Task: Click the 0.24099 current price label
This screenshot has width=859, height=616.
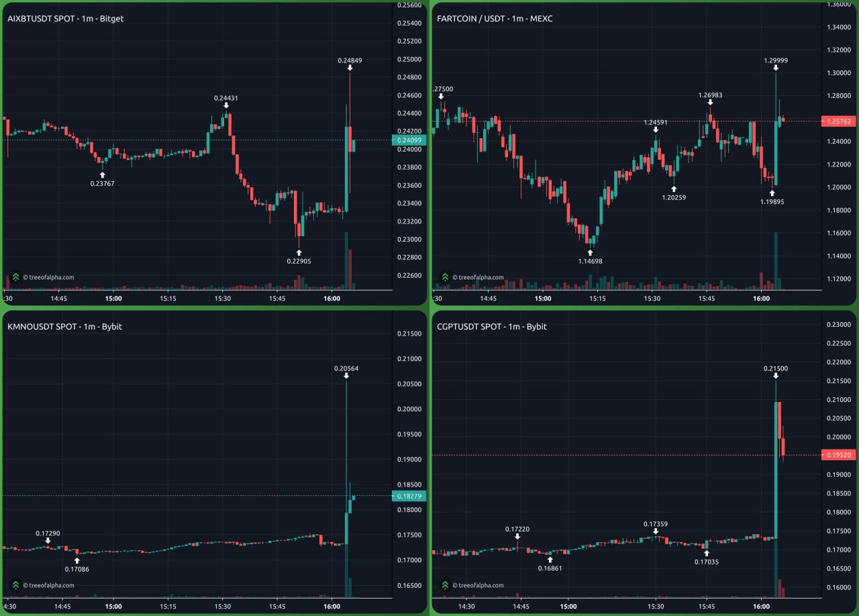Action: point(409,140)
